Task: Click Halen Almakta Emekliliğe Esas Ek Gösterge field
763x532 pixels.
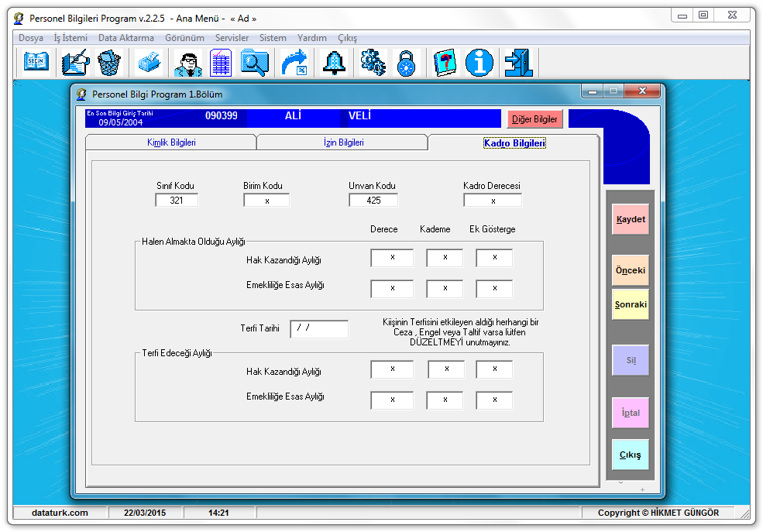Action: 494,289
